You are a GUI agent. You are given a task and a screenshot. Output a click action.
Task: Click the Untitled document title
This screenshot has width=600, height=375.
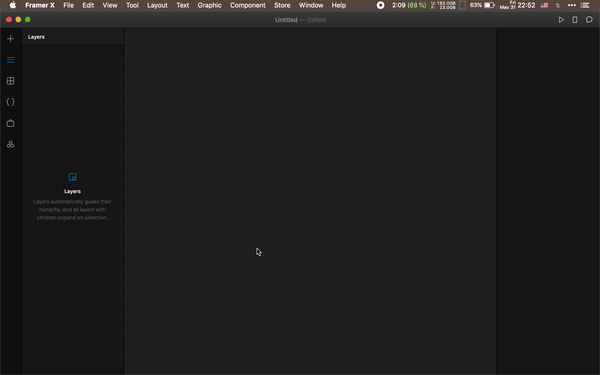(286, 20)
